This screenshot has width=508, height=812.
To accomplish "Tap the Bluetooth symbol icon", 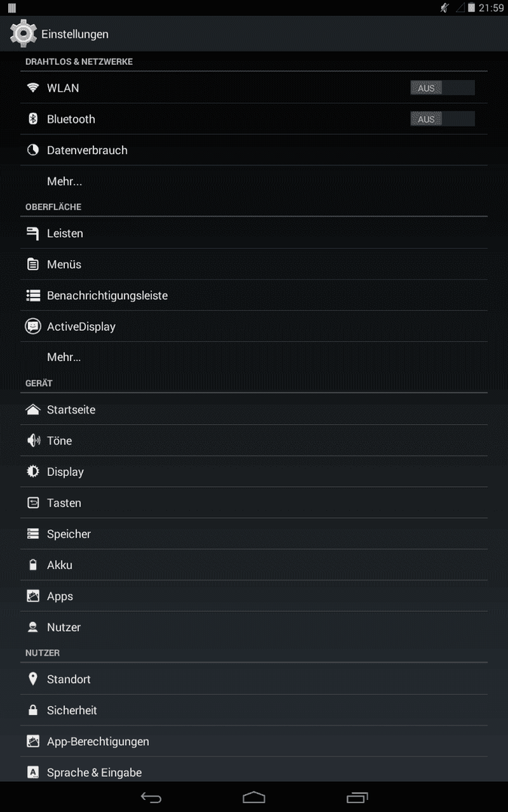I will pyautogui.click(x=32, y=119).
